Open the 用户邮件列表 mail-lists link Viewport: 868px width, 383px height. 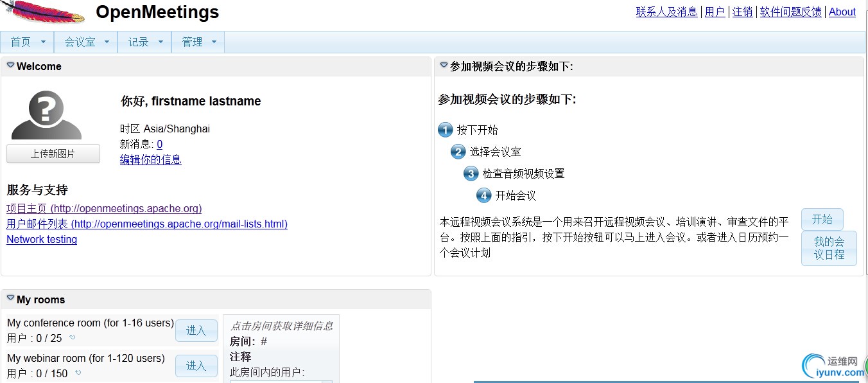pos(147,224)
